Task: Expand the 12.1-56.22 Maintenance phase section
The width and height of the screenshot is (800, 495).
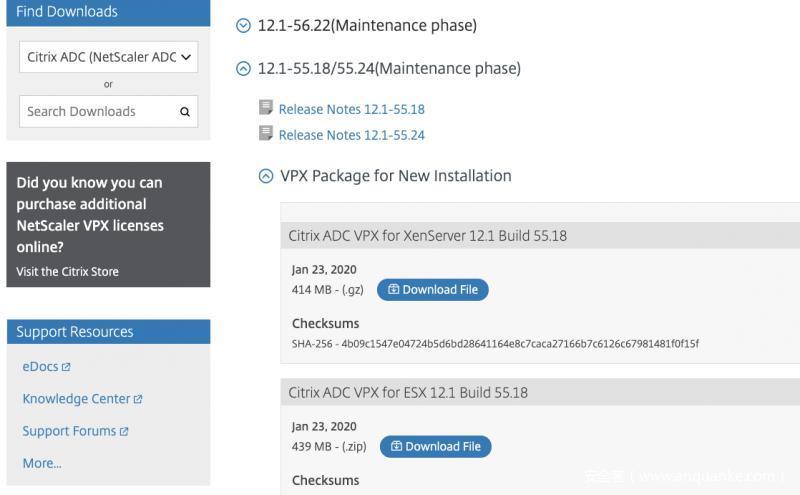Action: (242, 26)
